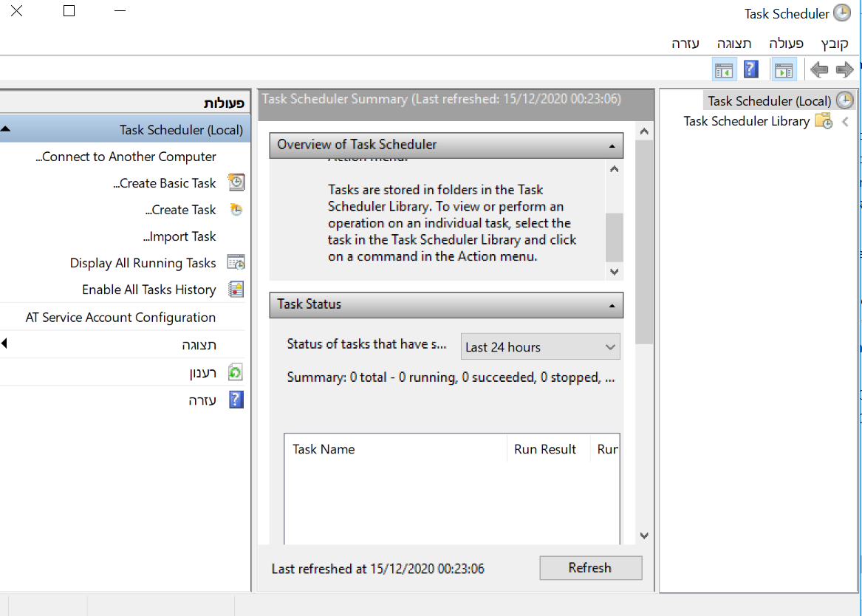
Task: Collapse the Overview of Task Scheduler section
Action: click(x=612, y=146)
